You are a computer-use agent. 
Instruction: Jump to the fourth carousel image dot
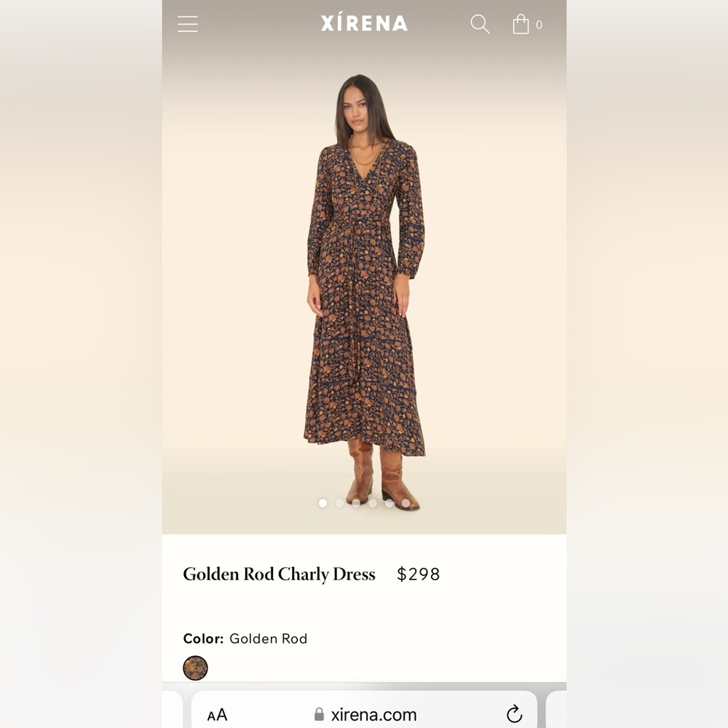372,503
